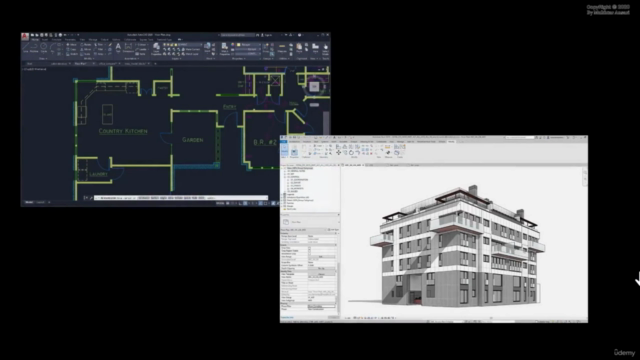Open the layer dropdown in AutoCAD Layers panel
The width and height of the screenshot is (640, 360).
click(x=182, y=44)
